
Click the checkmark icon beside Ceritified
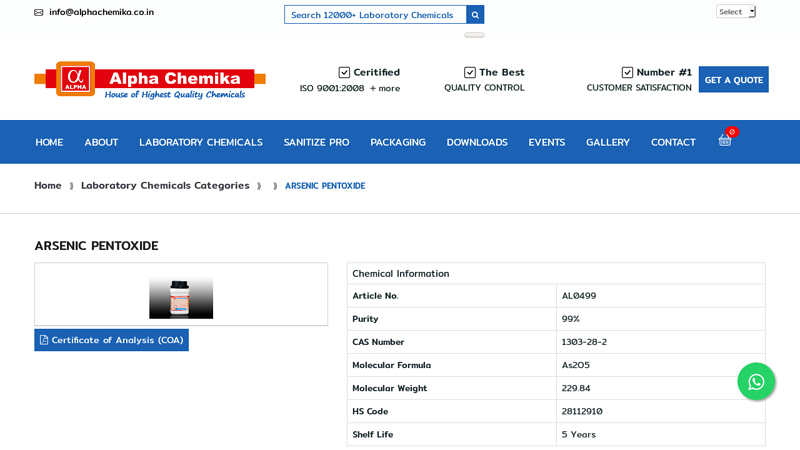click(x=344, y=72)
